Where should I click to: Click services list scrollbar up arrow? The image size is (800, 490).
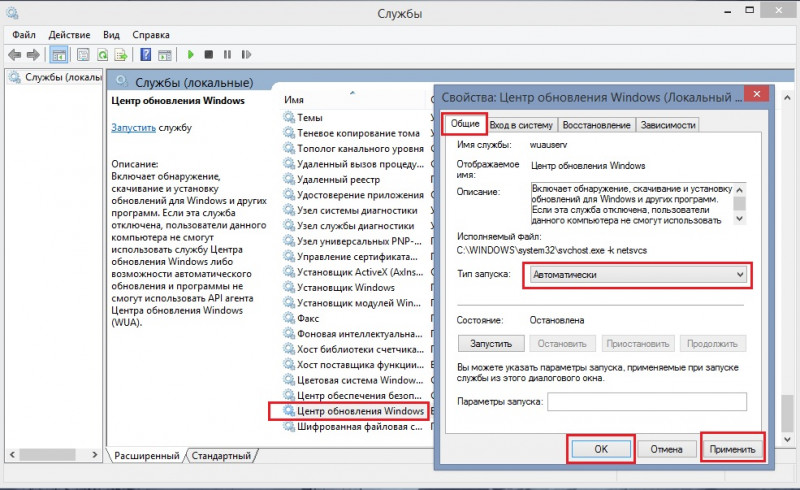pos(787,97)
